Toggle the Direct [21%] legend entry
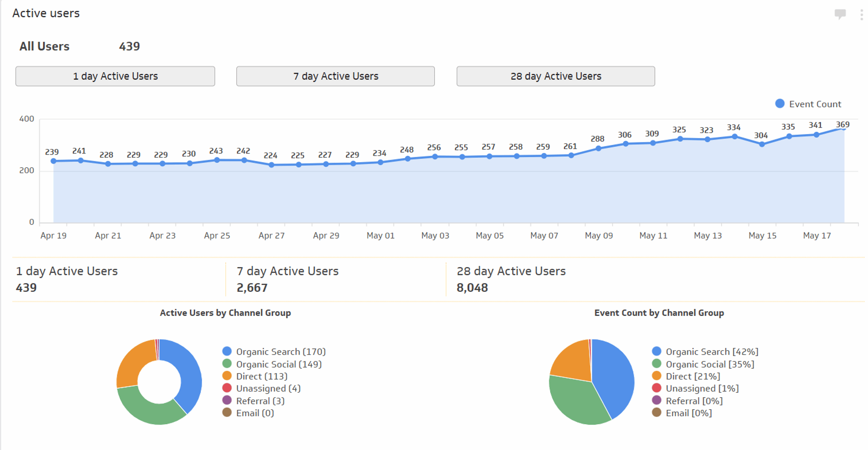 tap(693, 376)
